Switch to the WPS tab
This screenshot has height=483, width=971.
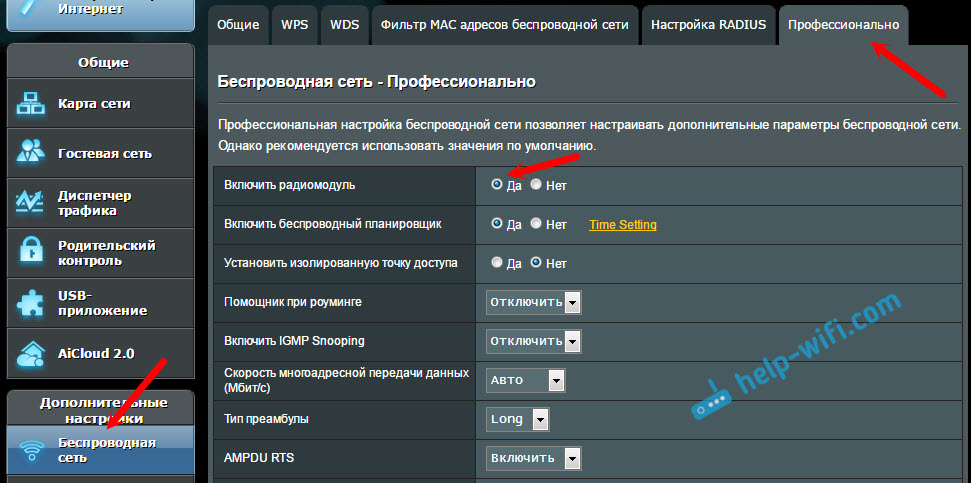click(295, 25)
